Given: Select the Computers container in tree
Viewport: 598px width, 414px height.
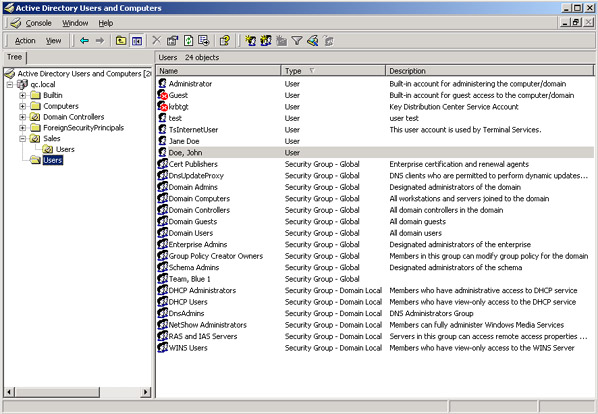Looking at the screenshot, I should pyautogui.click(x=61, y=106).
